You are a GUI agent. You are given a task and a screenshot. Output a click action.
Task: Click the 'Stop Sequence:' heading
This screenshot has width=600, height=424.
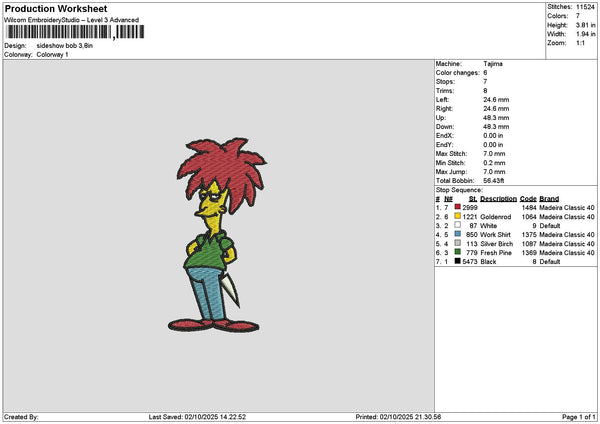[459, 190]
